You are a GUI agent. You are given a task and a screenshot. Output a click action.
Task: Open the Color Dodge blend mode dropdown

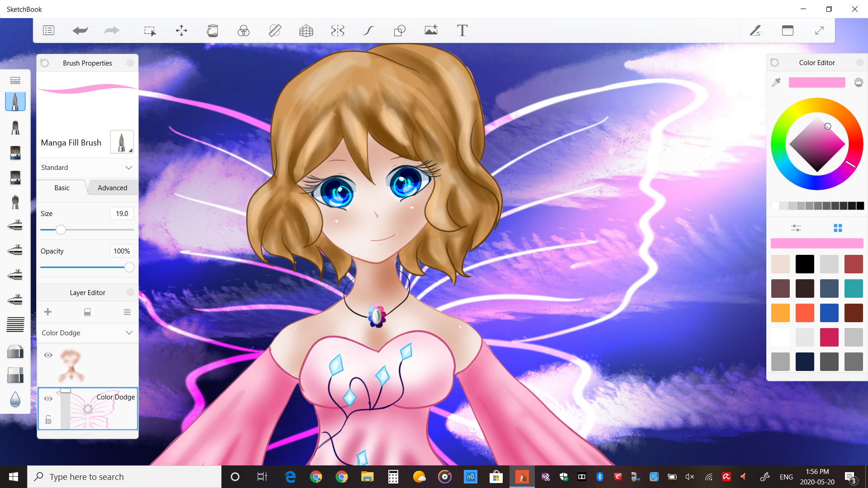[x=87, y=333]
